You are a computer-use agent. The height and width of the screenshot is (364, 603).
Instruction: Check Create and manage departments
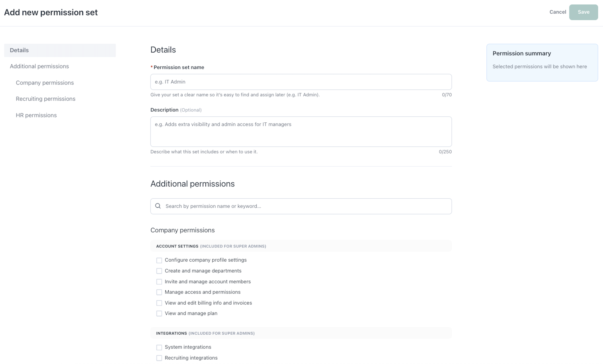point(159,271)
